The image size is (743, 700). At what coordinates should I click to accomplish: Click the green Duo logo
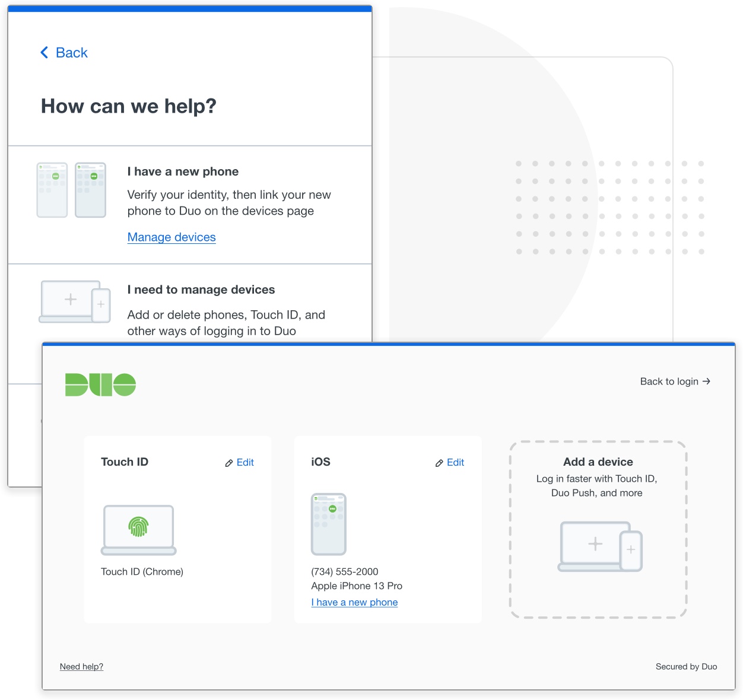(100, 384)
